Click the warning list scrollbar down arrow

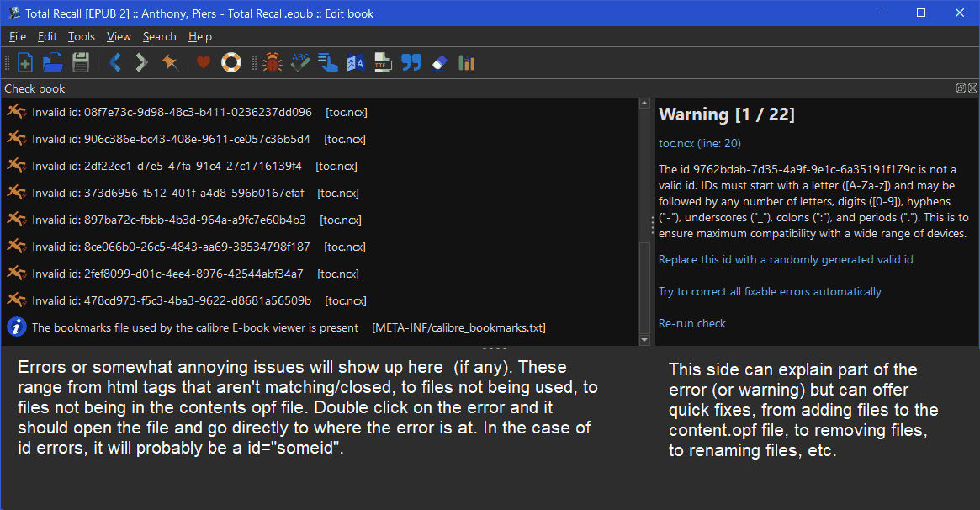644,340
